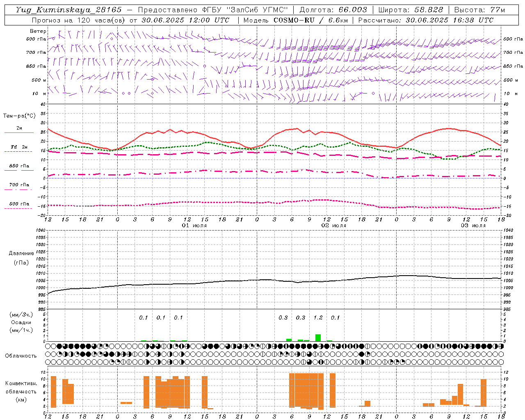The height and width of the screenshot is (420, 525).
Task: Click the station title Yug_Kuminskaya_28165
Action: click(x=68, y=10)
